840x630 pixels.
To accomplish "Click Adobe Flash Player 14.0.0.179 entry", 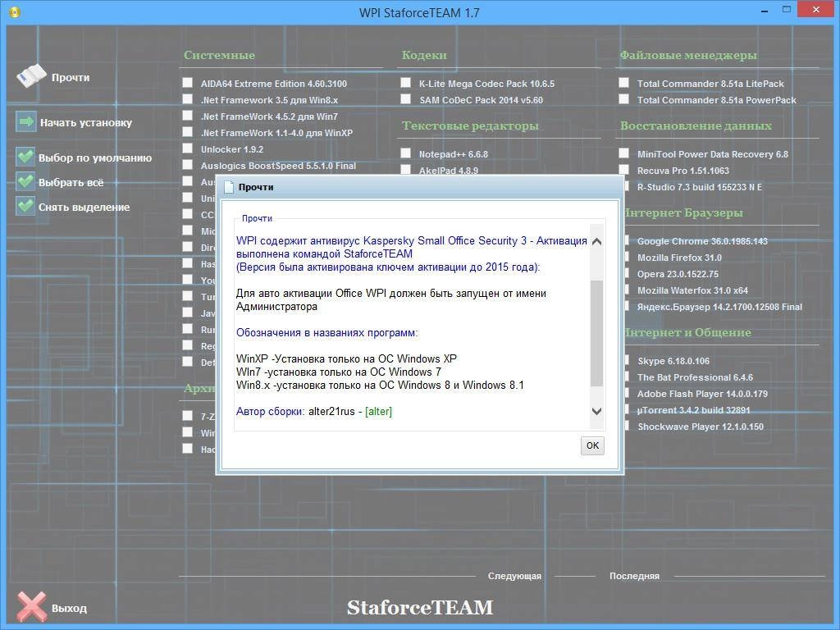I will tap(702, 394).
